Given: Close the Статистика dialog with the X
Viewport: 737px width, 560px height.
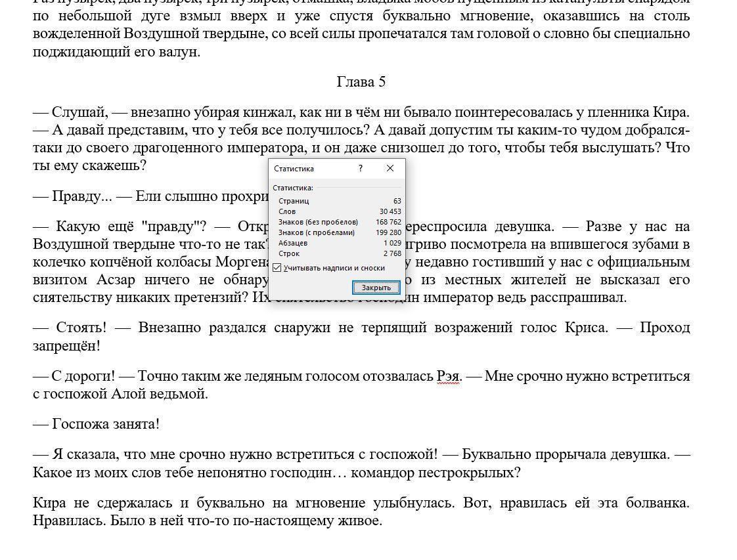Looking at the screenshot, I should [x=390, y=169].
